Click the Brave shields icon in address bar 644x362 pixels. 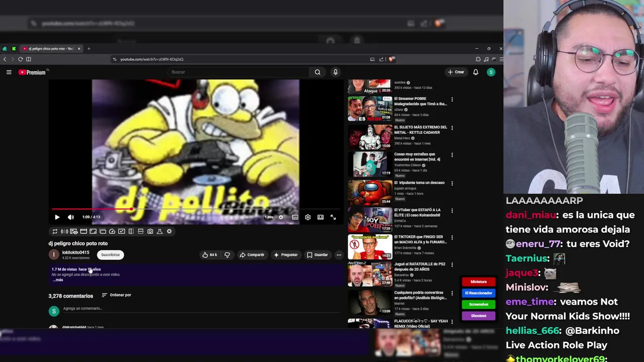(x=391, y=59)
